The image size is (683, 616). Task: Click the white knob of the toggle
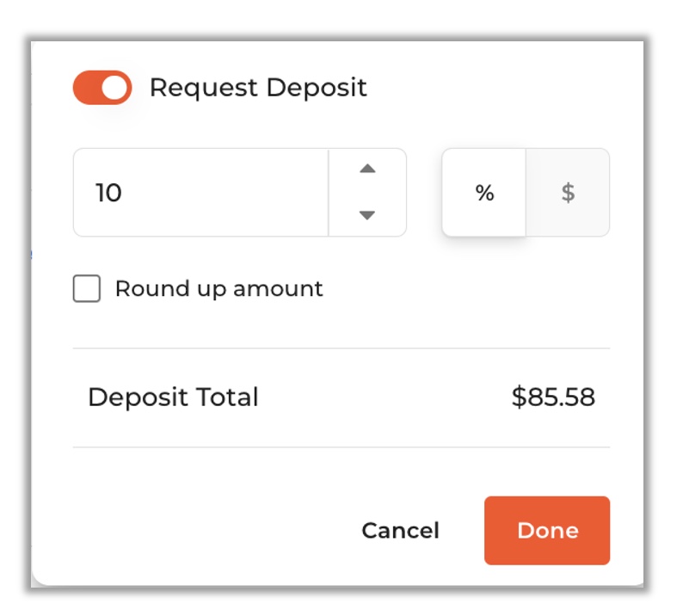114,88
